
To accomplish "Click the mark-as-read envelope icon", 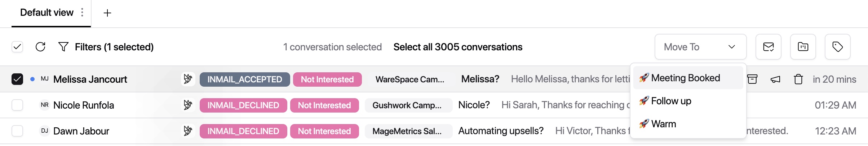I will point(768,47).
